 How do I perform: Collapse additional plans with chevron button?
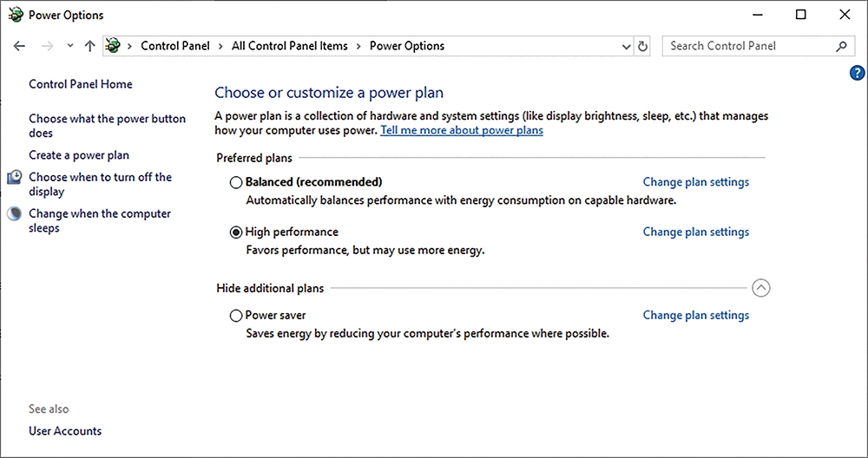tap(761, 288)
